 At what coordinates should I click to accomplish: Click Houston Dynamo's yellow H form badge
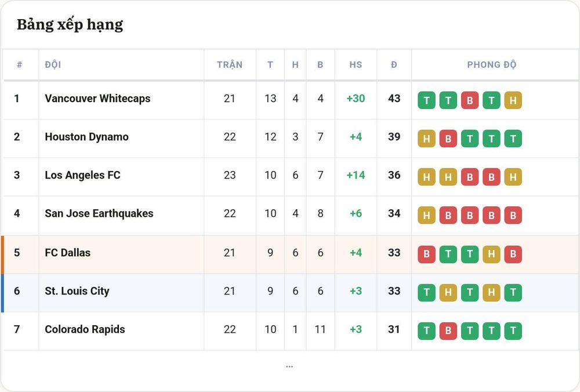point(426,139)
